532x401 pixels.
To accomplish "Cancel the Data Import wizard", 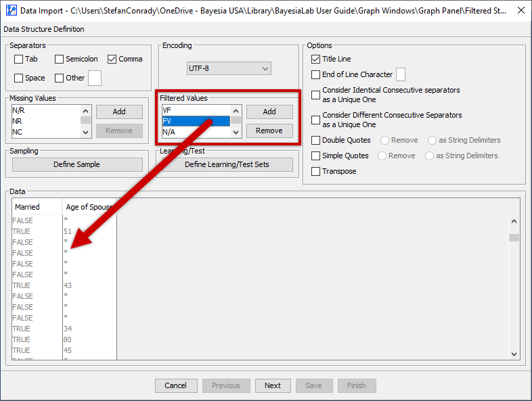I will pyautogui.click(x=175, y=385).
